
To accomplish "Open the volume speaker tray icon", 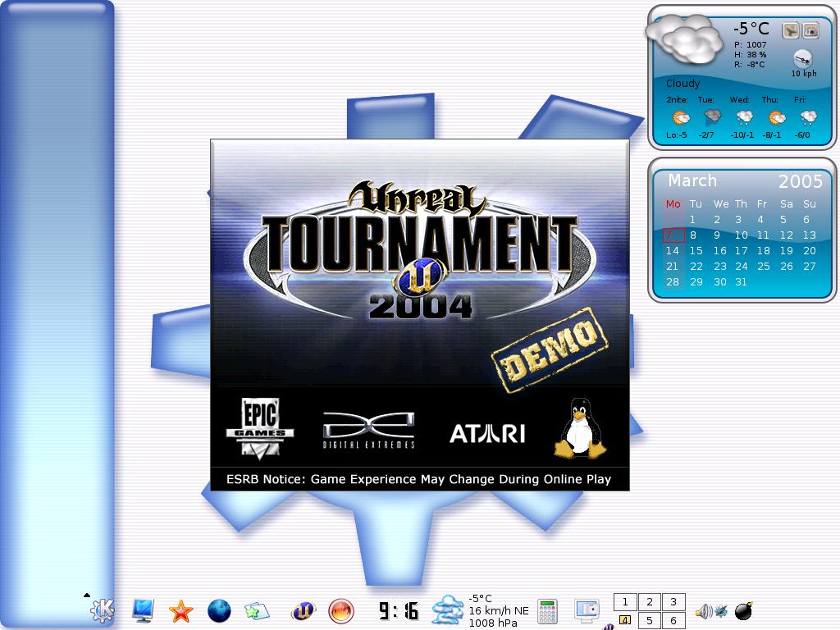I will [703, 611].
